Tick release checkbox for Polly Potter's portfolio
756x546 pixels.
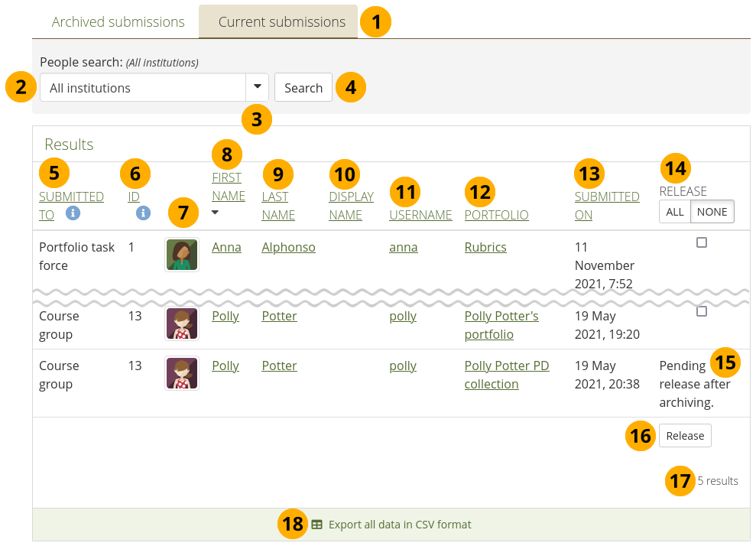tap(702, 311)
